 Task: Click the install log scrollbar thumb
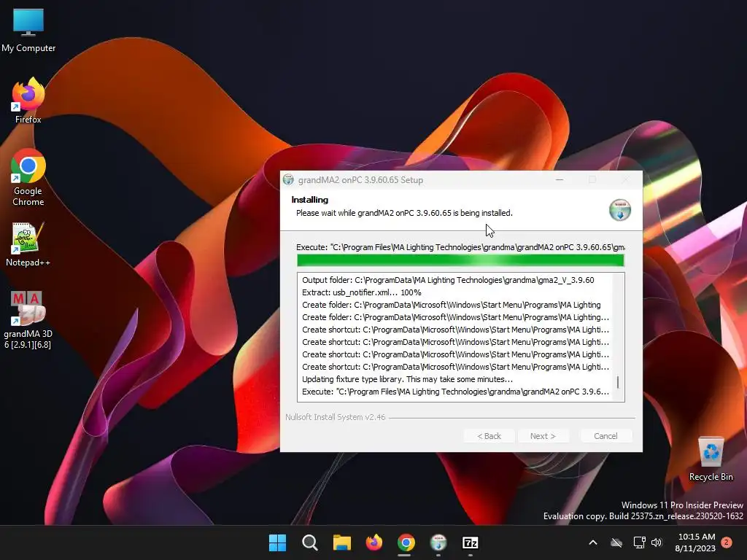click(618, 382)
